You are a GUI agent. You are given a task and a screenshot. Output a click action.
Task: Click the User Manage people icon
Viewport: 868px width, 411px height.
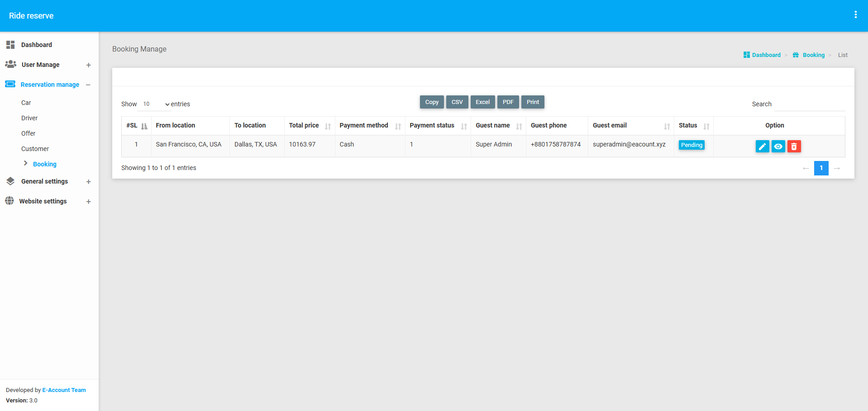tap(11, 65)
